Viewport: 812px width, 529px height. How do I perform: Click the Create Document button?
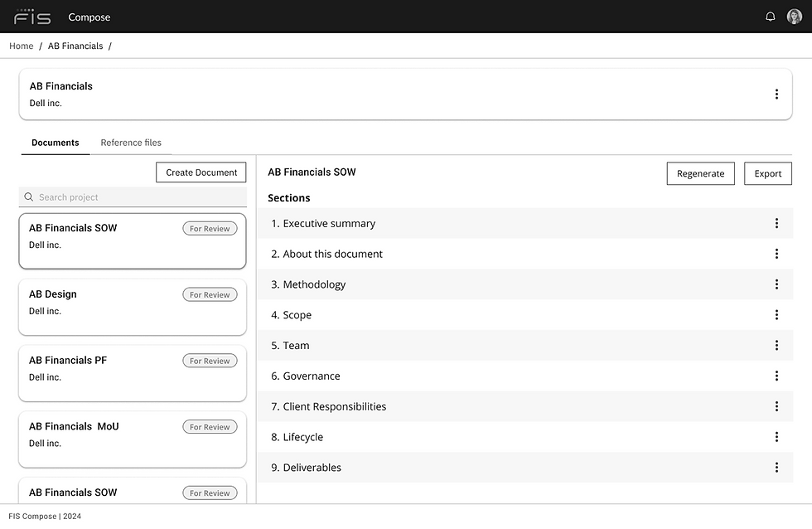coord(201,172)
